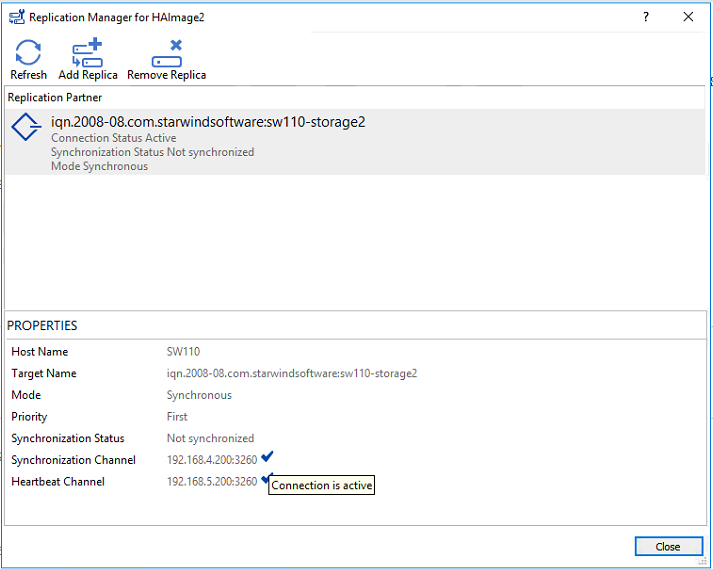Click the Replication Manager for HAImage2 title
Viewport: 713px width, 569px height.
pos(117,17)
